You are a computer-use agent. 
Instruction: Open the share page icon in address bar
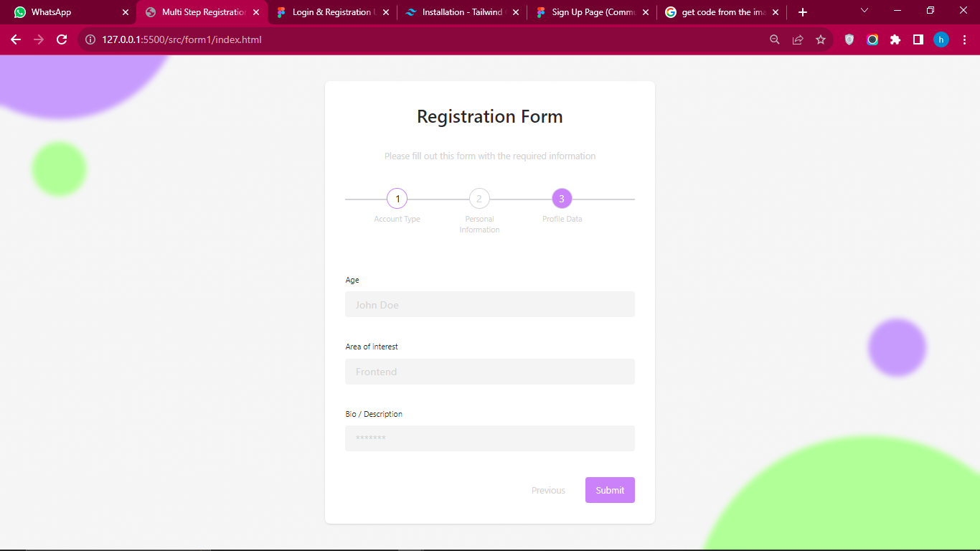point(798,40)
